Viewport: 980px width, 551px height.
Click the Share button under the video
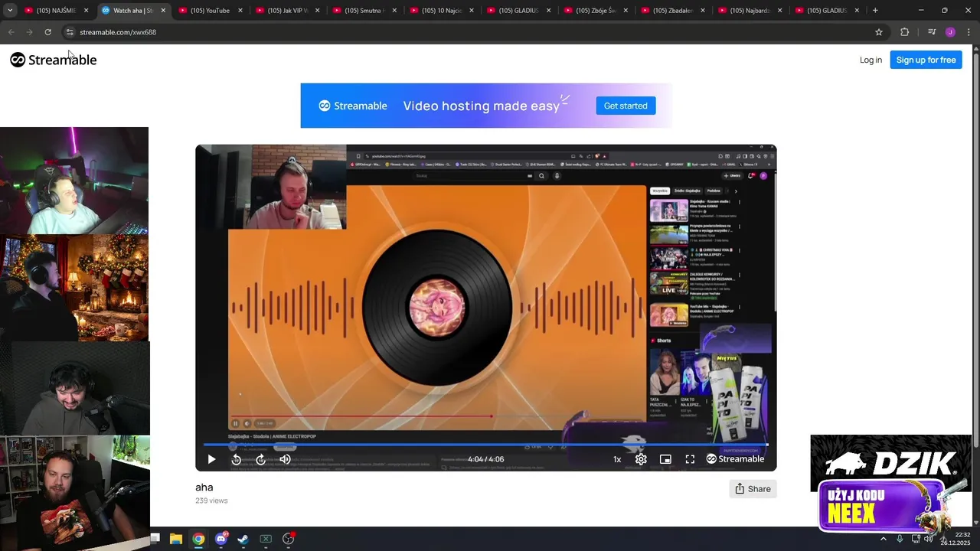click(753, 489)
